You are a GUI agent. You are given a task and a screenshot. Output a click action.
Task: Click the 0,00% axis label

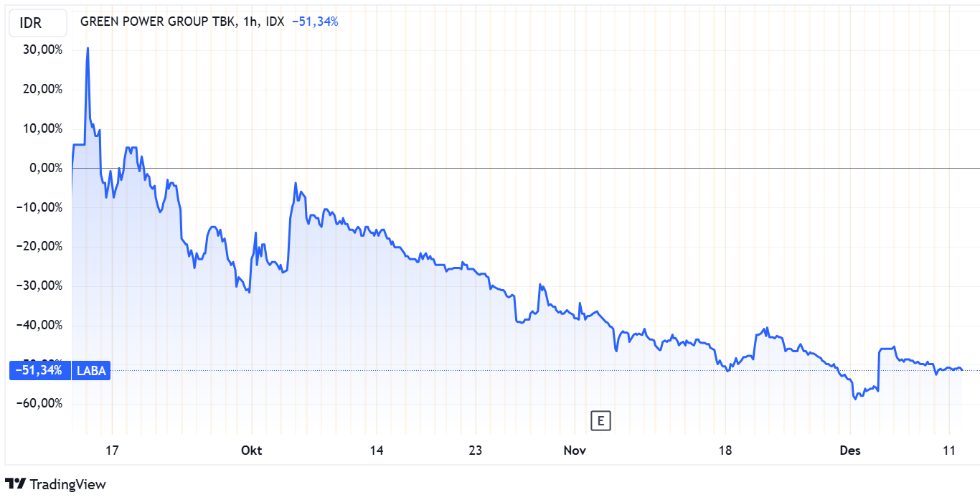coord(46,168)
